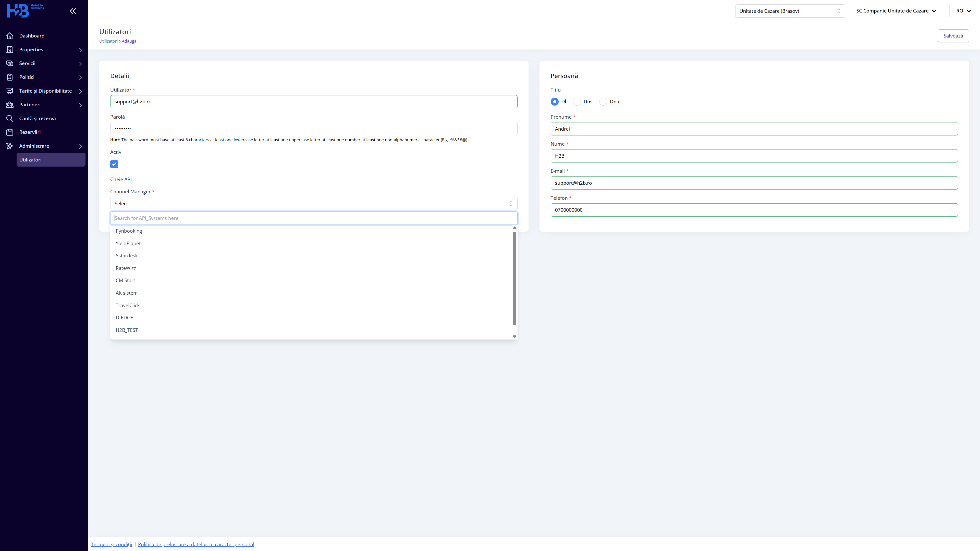
Task: Choose CM Start from the list
Action: pos(311,280)
